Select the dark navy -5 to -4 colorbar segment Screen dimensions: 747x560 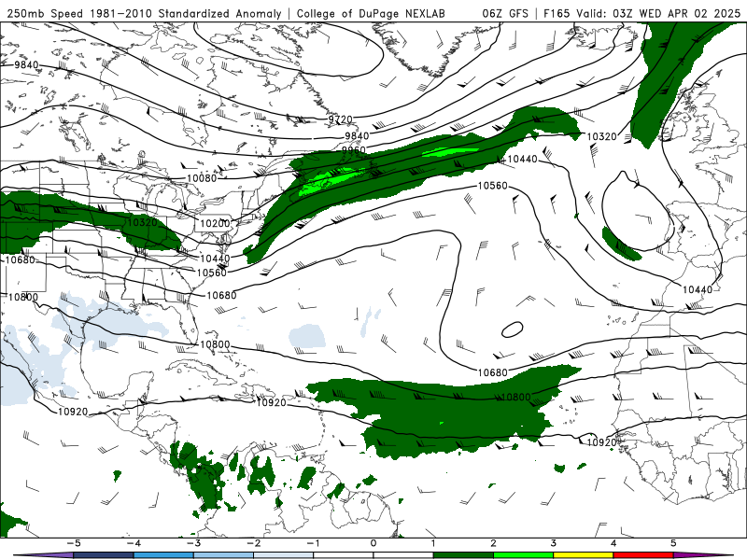coord(104,555)
